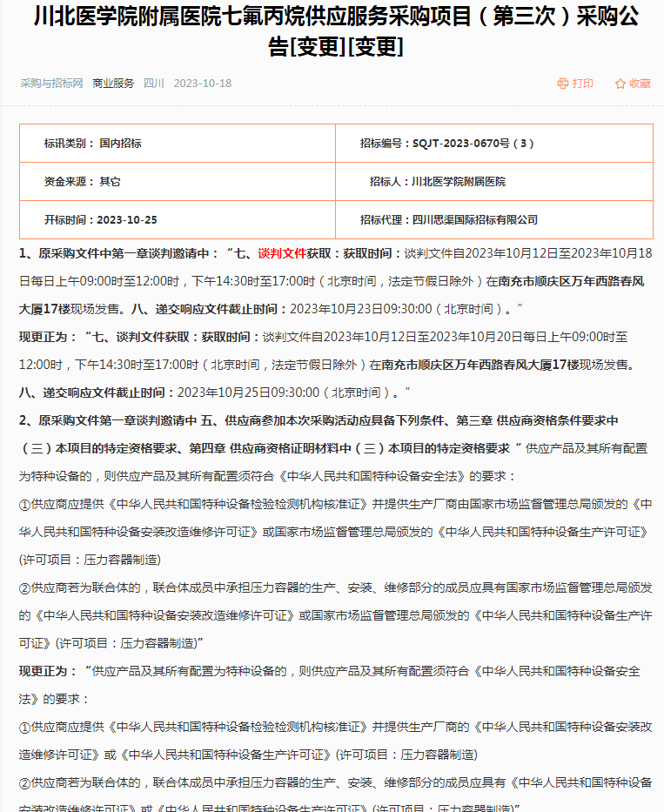Click the heading 2、原采购文件第一章谈判邀请中 五
This screenshot has height=812, width=664.
(x=319, y=420)
